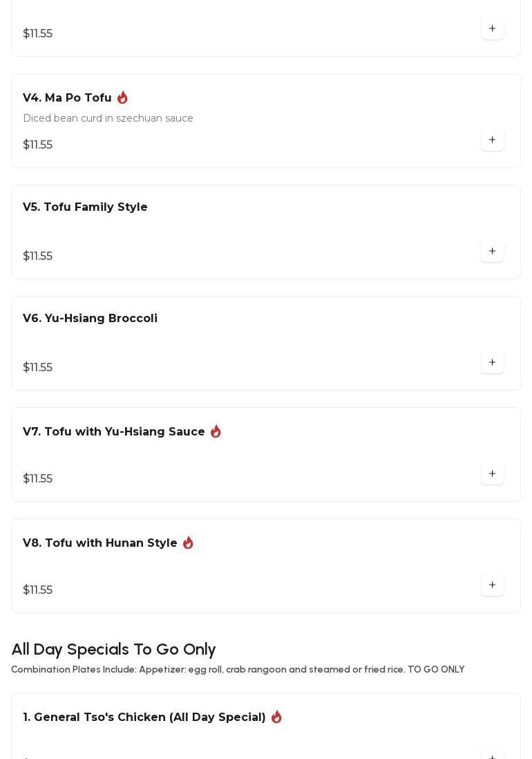
Task: Open V5. Tofu Family Style details
Action: click(x=85, y=207)
